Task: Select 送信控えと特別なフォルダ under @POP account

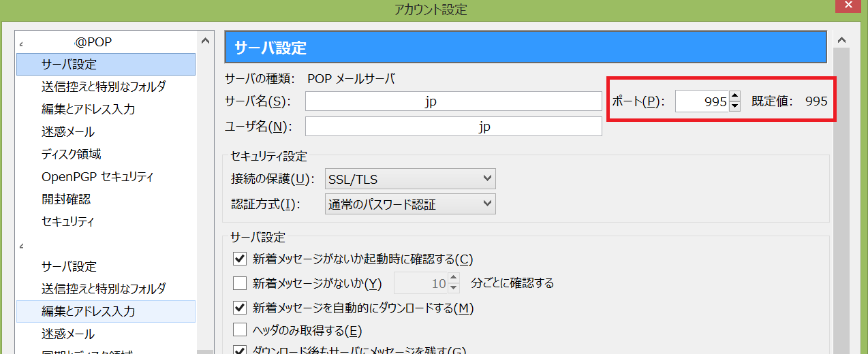Action: [x=103, y=86]
